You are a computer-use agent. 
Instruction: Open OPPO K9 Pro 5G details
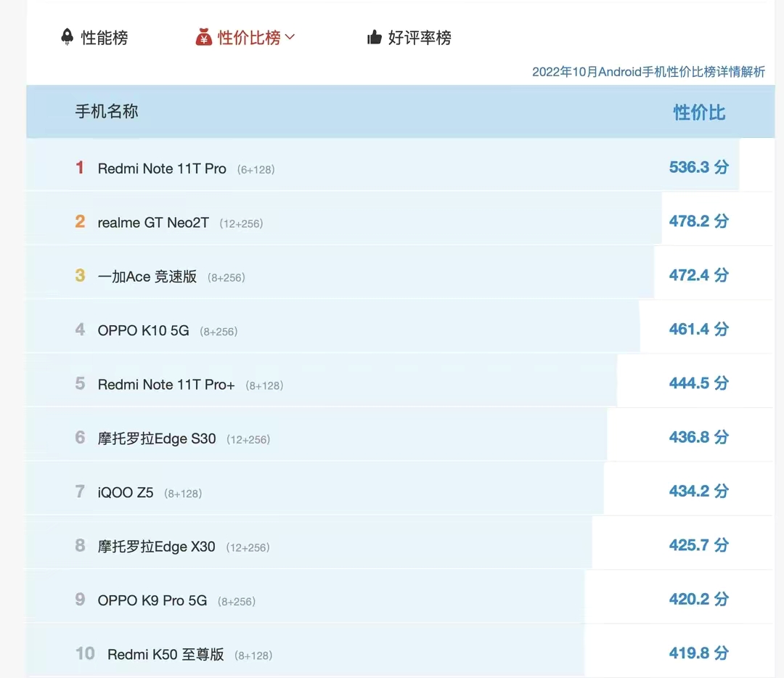[152, 600]
